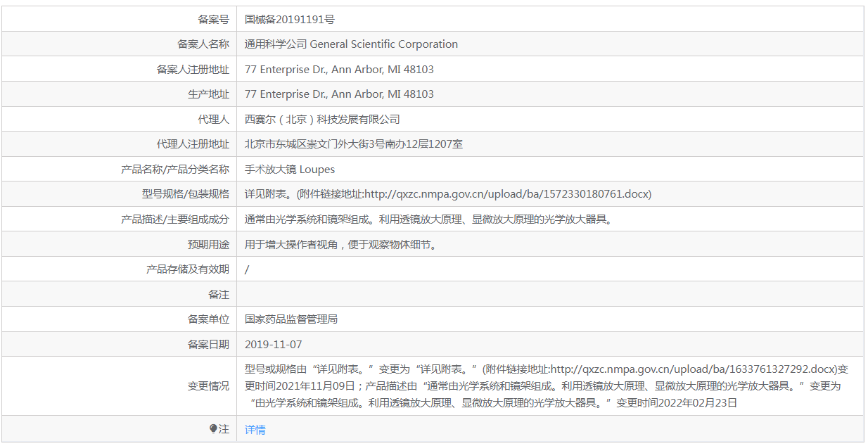Open the 详情 link

point(255,429)
